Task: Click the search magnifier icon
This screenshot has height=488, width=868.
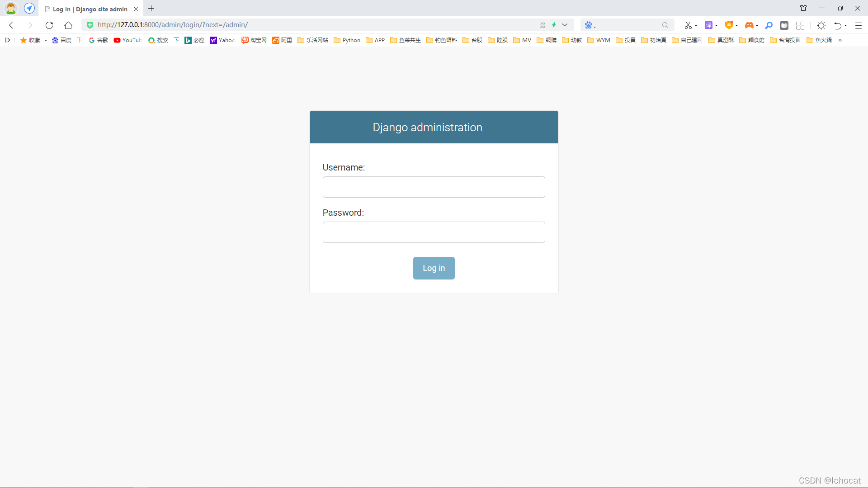Action: pyautogui.click(x=665, y=25)
